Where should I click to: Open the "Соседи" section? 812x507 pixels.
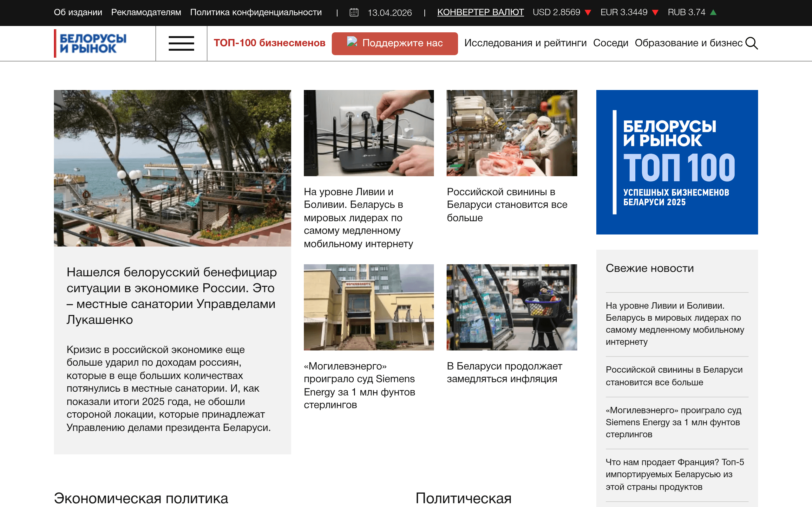[x=611, y=43]
